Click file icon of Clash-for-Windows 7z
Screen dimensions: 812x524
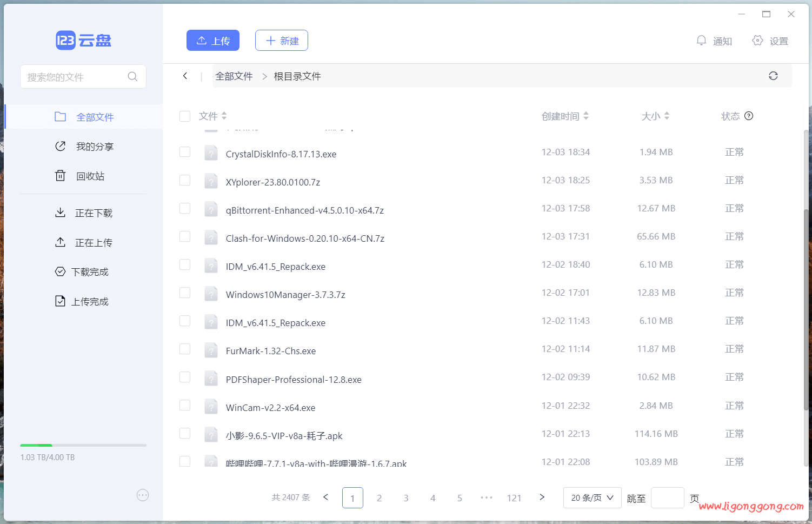click(x=211, y=238)
